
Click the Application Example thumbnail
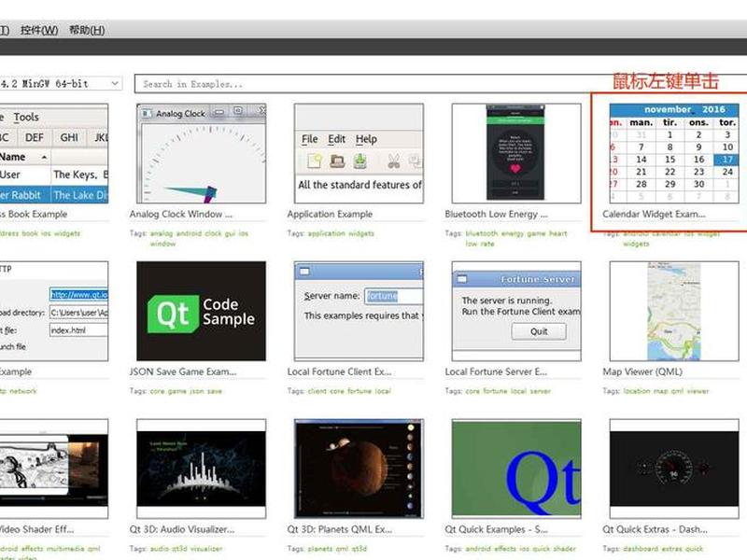(359, 154)
